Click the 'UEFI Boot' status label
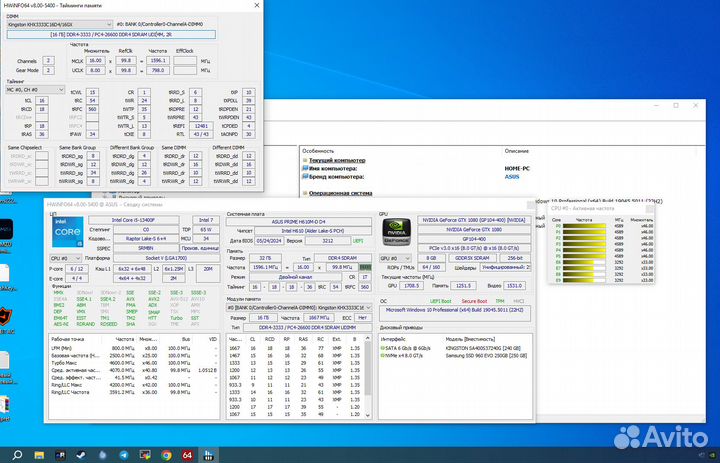The image size is (720, 463). click(440, 301)
